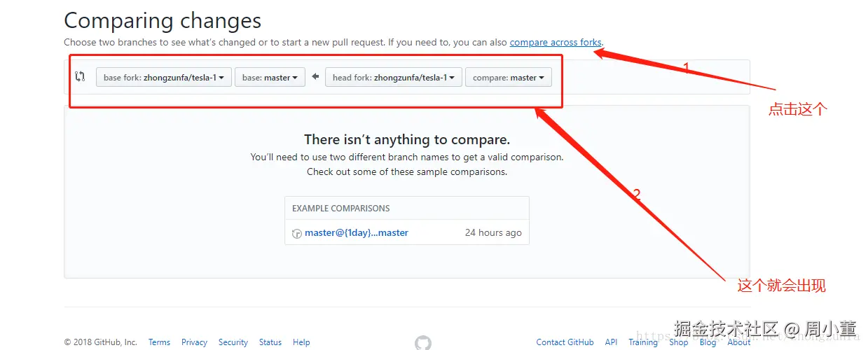Open the Training footer link
The height and width of the screenshot is (350, 868).
coord(643,342)
